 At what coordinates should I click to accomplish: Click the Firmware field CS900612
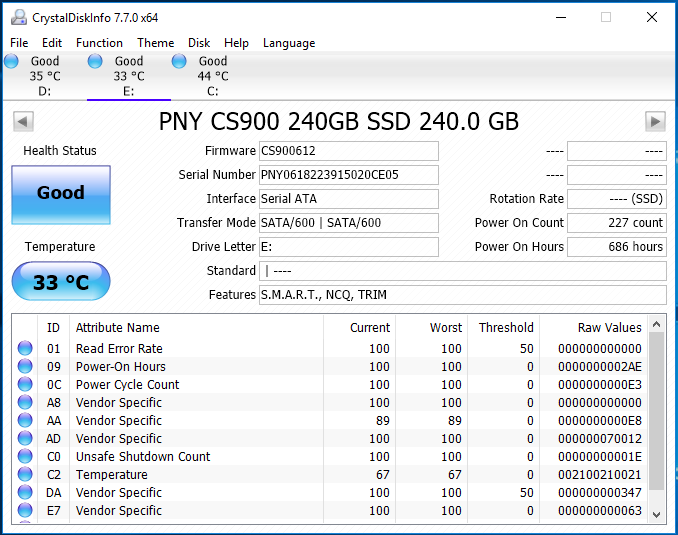point(348,151)
